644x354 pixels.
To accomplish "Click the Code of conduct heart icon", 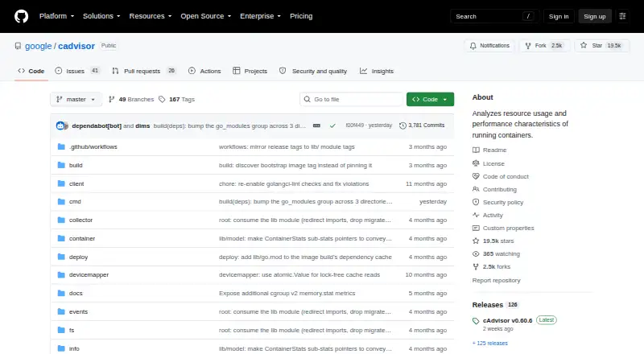I will point(476,176).
